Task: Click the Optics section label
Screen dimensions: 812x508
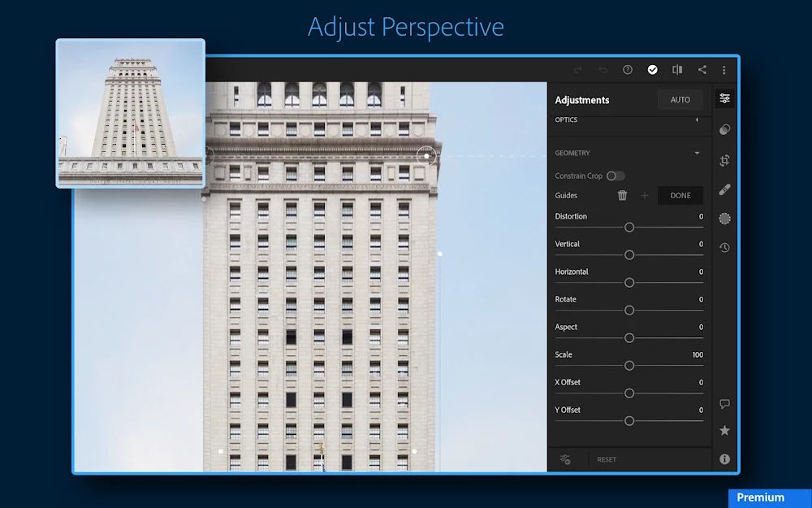Action: pos(566,119)
